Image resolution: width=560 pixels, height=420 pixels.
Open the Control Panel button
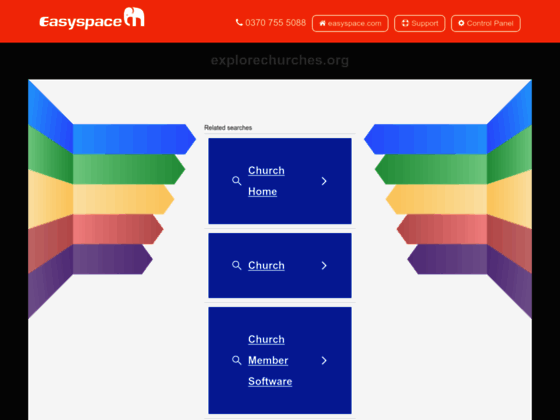click(x=486, y=24)
